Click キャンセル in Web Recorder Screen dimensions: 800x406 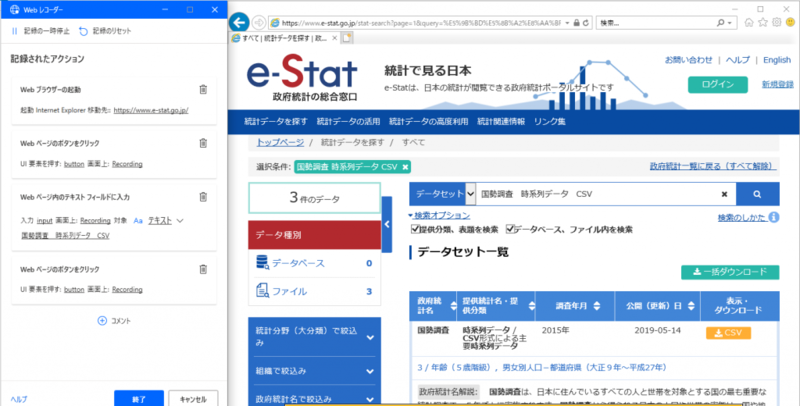[x=193, y=399]
